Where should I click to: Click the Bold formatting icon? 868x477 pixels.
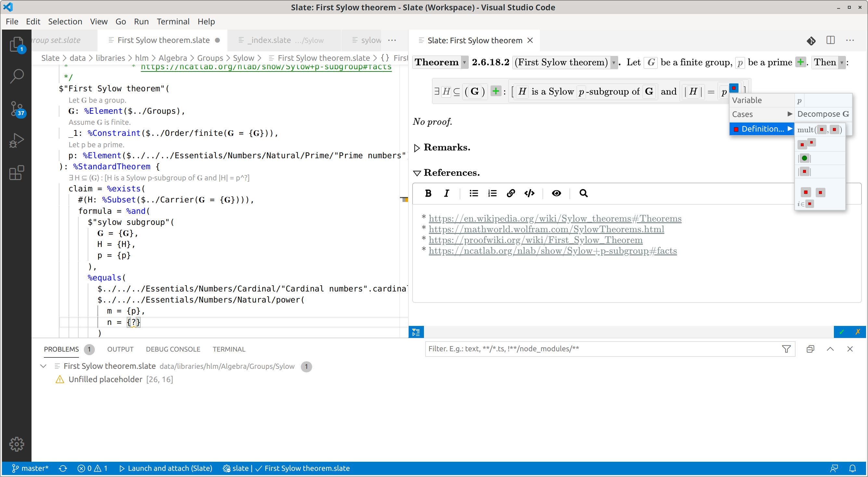tap(428, 193)
